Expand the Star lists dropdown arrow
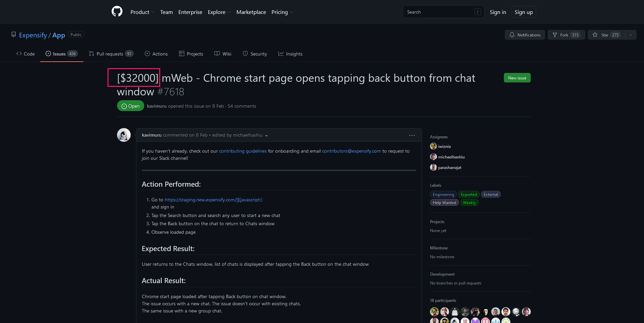 click(x=631, y=35)
